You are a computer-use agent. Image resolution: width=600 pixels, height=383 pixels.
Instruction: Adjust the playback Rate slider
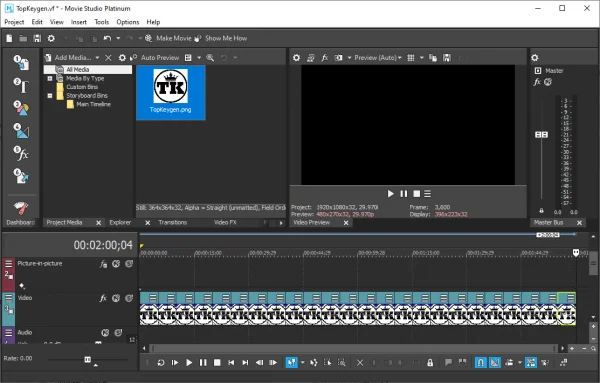coord(88,359)
